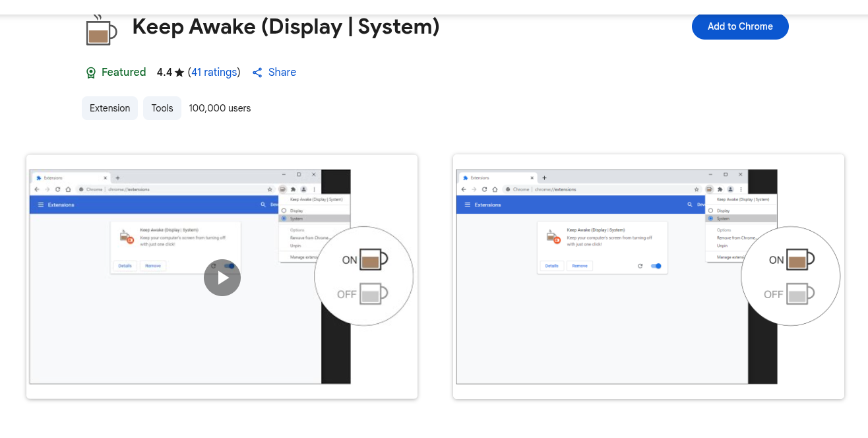Click the Share link

click(x=282, y=73)
